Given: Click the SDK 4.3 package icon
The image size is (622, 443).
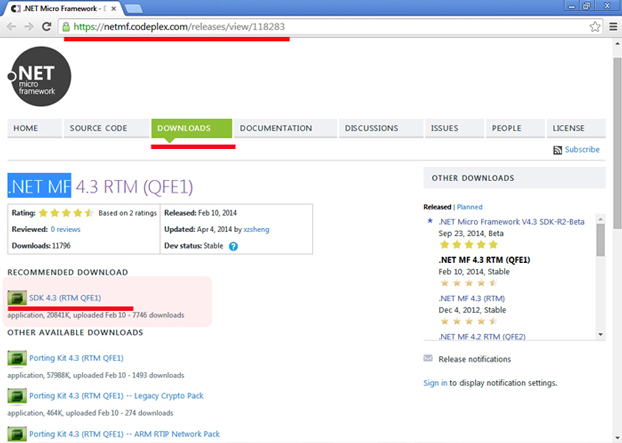Looking at the screenshot, I should [x=17, y=298].
